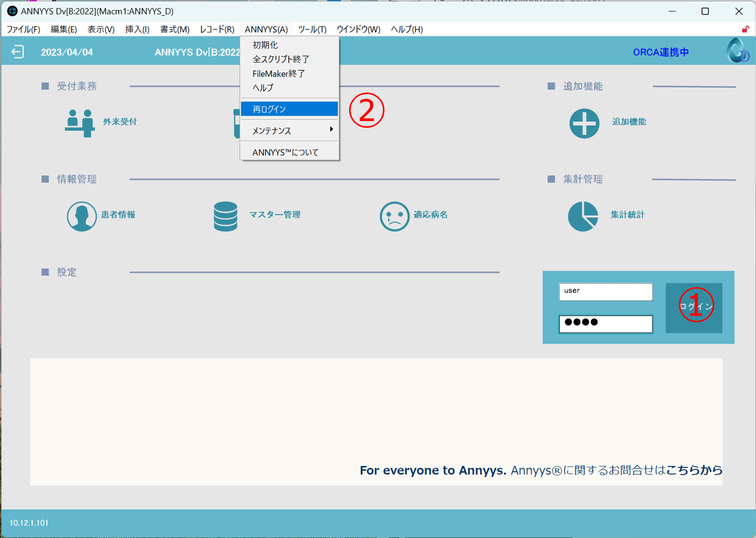The height and width of the screenshot is (538, 756).
Task: Click the ANNYYS Dv[B:2022 header title text
Action: coord(197,52)
